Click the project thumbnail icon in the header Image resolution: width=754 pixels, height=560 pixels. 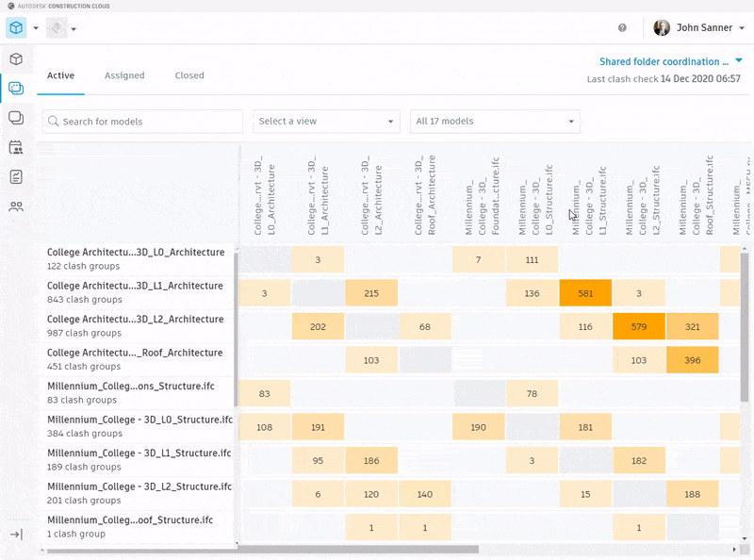coord(57,28)
